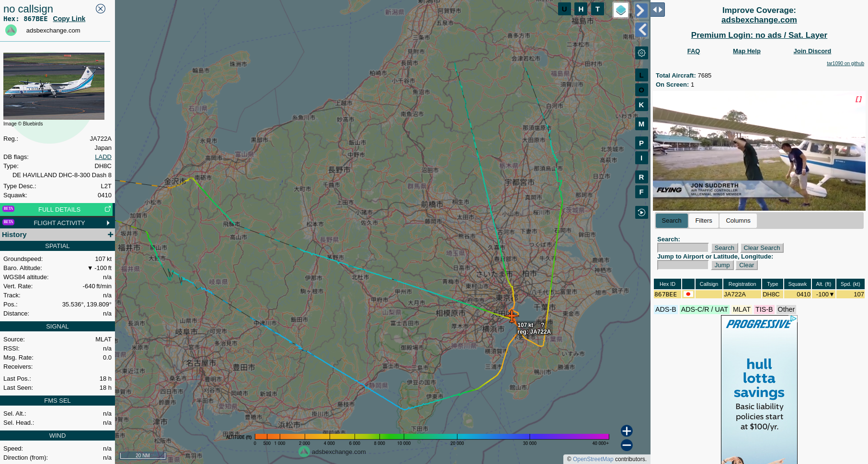Switch to the Filters tab
This screenshot has height=464, width=868.
(x=703, y=221)
